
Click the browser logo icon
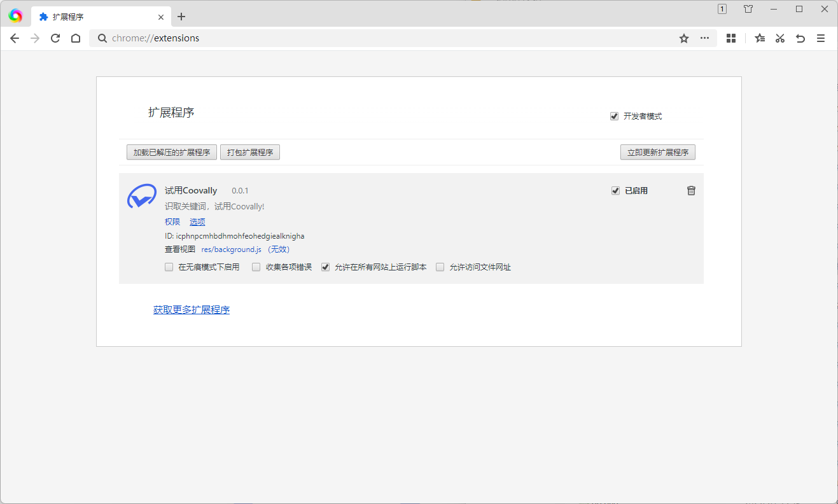click(15, 16)
